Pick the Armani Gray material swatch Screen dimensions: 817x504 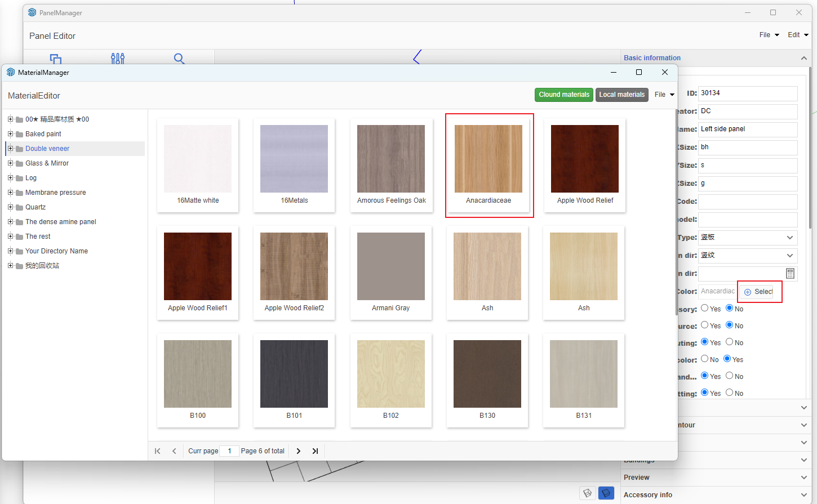(x=390, y=266)
